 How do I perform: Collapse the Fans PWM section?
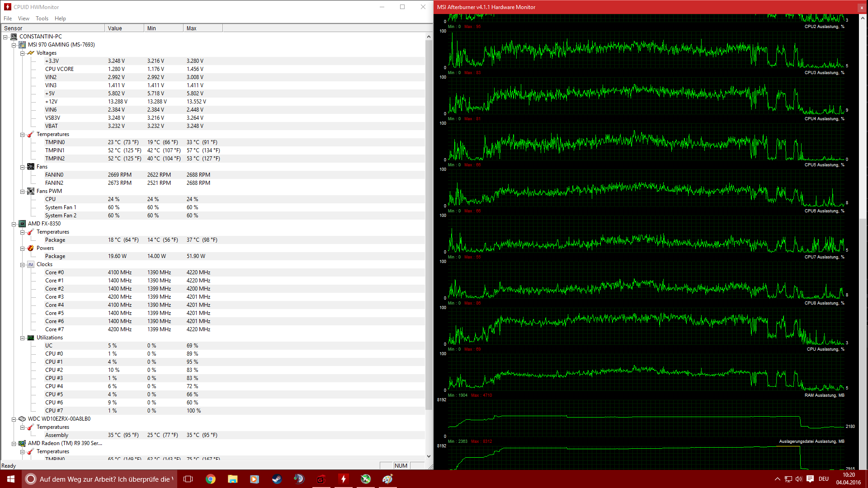click(22, 192)
